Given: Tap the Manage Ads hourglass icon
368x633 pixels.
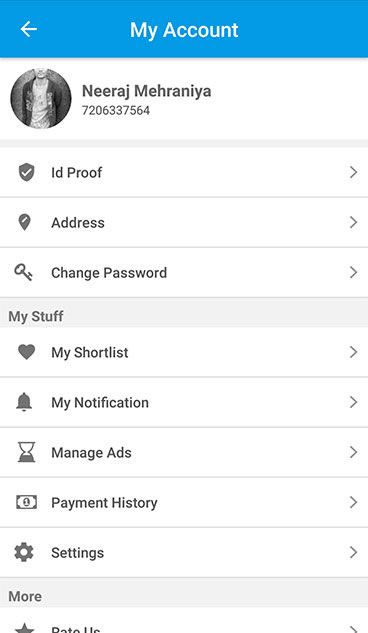Looking at the screenshot, I should 26,452.
